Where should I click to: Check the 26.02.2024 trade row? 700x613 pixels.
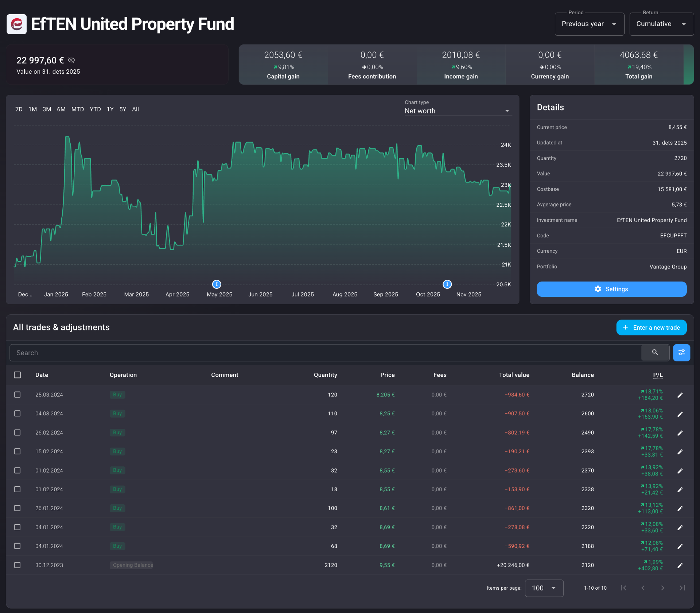17,432
